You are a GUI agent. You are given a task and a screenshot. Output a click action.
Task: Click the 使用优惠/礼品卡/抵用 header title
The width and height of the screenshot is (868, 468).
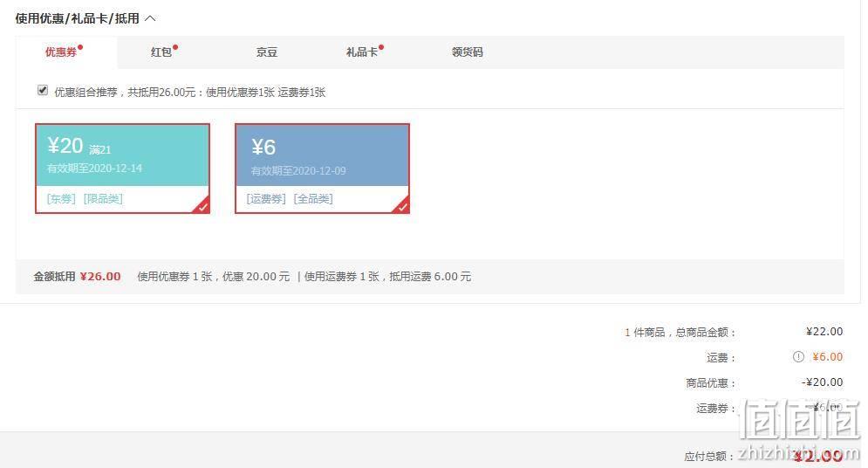(77, 18)
